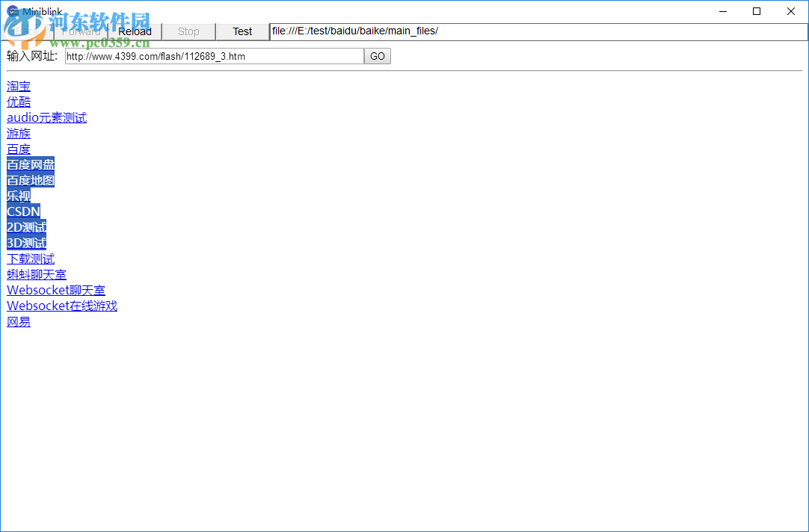Open the CSDN link

click(x=24, y=211)
